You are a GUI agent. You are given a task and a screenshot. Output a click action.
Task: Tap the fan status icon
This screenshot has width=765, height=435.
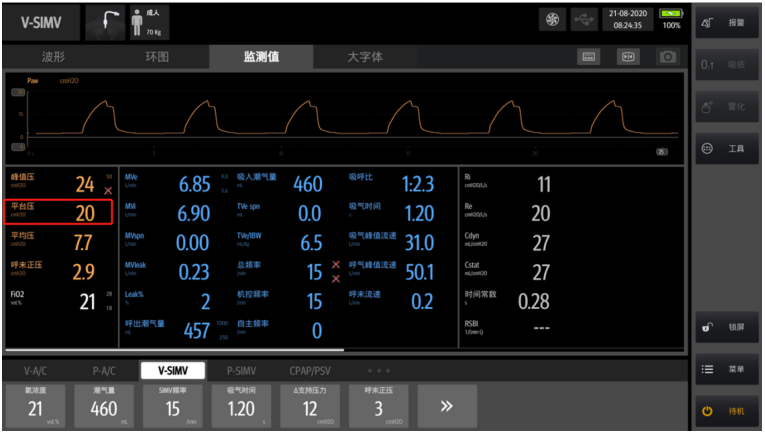point(552,20)
